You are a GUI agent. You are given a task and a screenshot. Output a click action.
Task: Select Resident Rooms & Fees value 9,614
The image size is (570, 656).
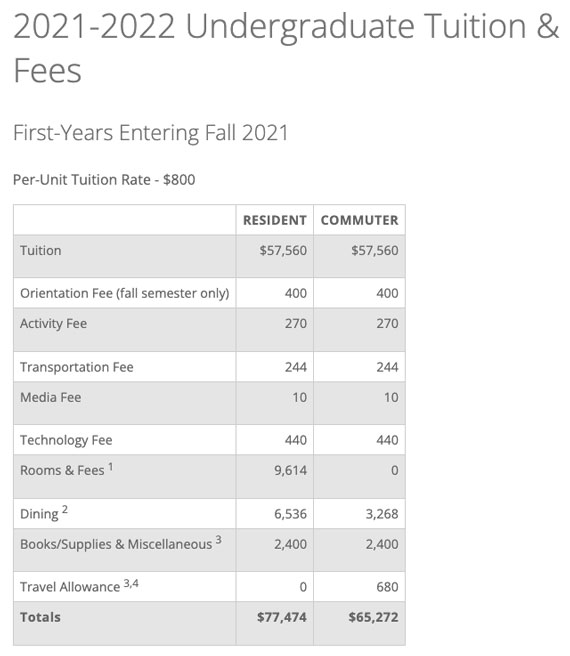click(290, 471)
